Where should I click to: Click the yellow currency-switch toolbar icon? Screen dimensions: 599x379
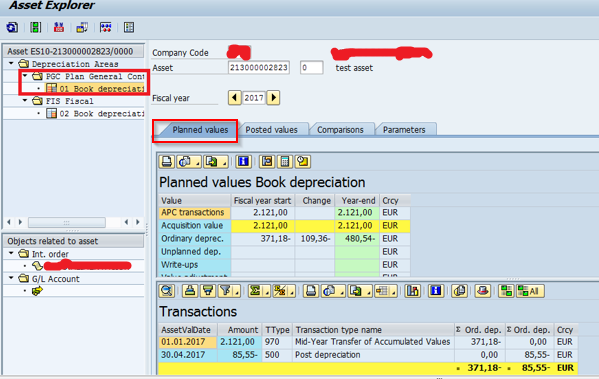(x=82, y=28)
